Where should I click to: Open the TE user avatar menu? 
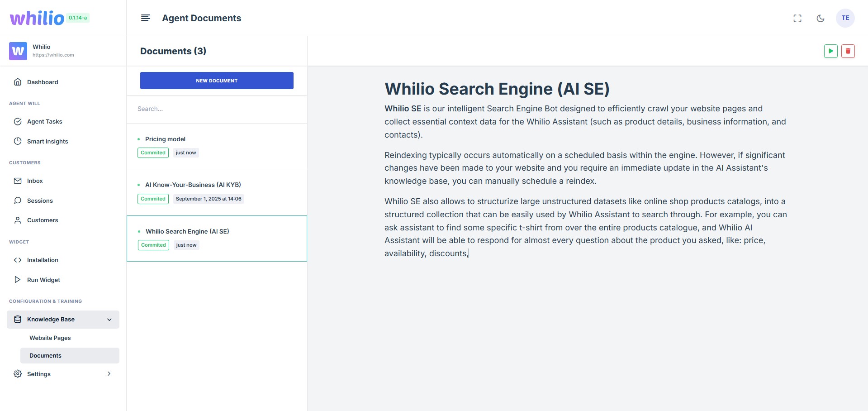845,18
